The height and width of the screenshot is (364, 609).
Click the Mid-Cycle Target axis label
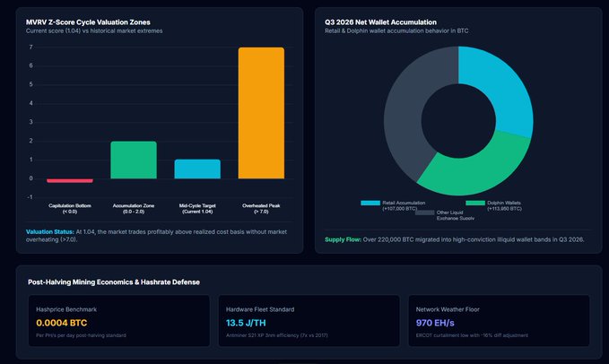[x=197, y=208]
